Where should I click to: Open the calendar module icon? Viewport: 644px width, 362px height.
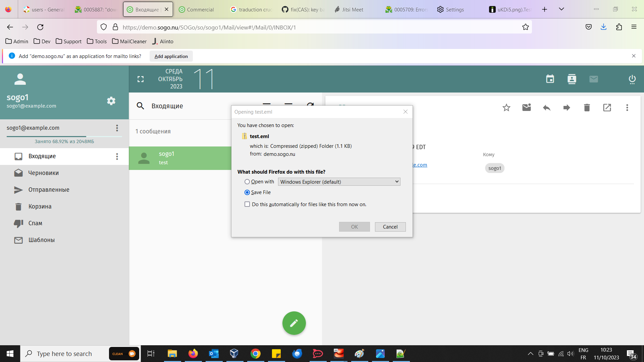550,79
